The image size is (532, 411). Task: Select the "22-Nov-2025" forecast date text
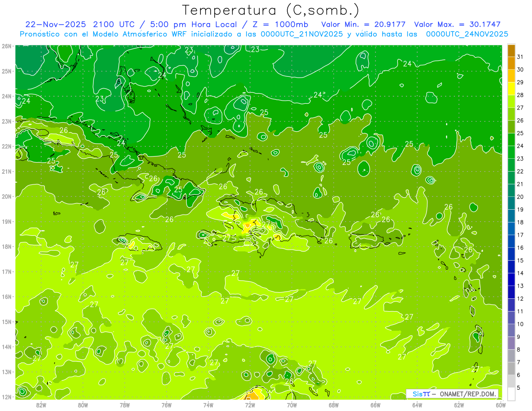(x=56, y=24)
